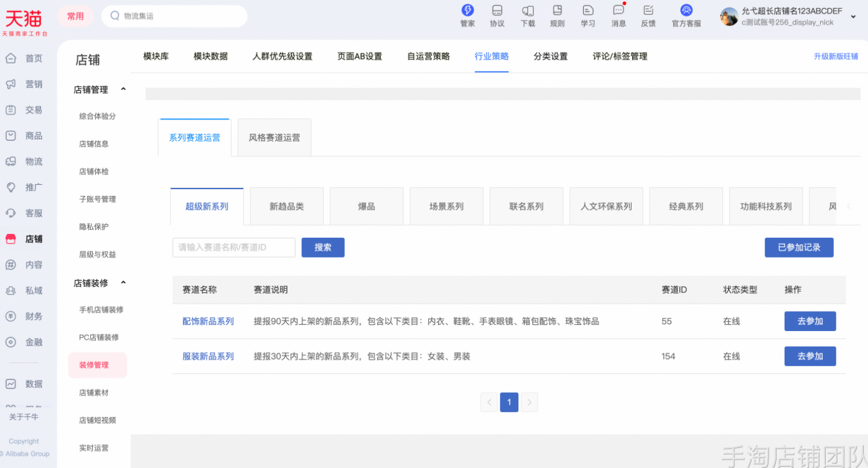The width and height of the screenshot is (868, 468).
Task: Open 评论/标签管理 tab
Action: (620, 56)
